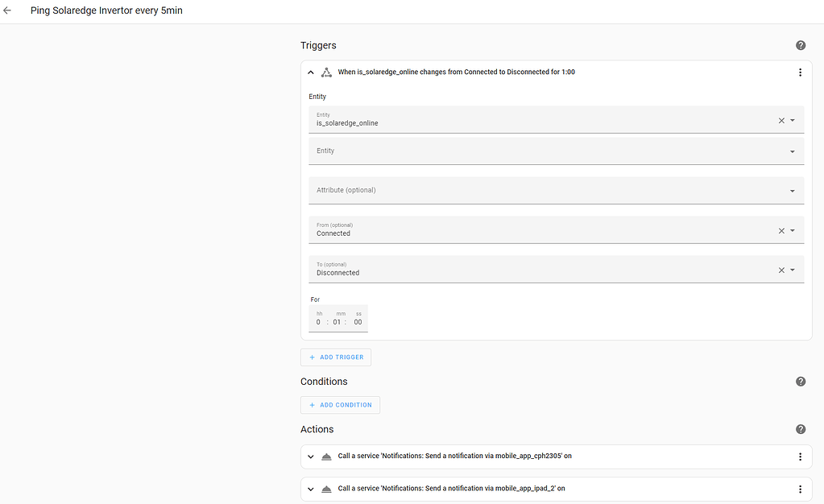Open the Triggers help icon
This screenshot has width=824, height=504.
click(800, 45)
